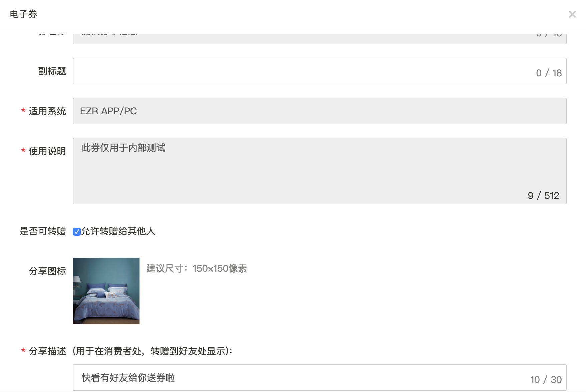Click the 使用说明 label
The height and width of the screenshot is (392, 586).
coord(47,151)
